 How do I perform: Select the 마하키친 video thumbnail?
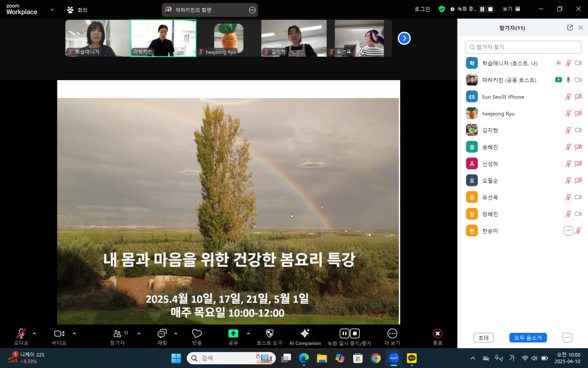pos(163,38)
